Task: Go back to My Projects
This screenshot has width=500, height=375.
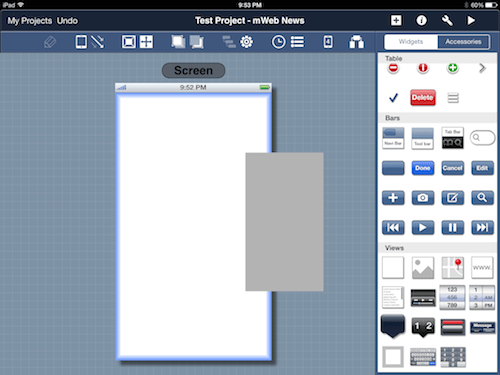Action: click(30, 21)
